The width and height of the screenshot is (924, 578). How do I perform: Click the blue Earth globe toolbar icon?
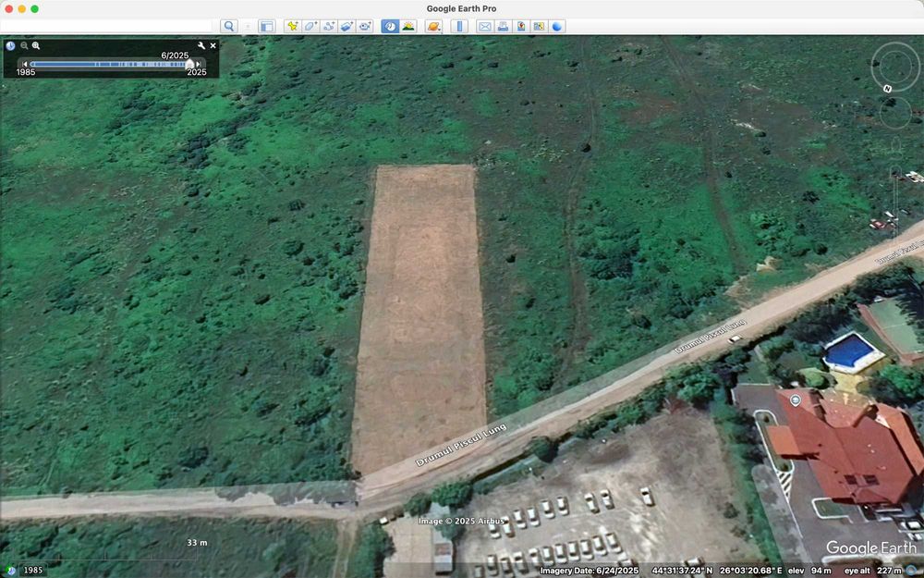pos(557,26)
